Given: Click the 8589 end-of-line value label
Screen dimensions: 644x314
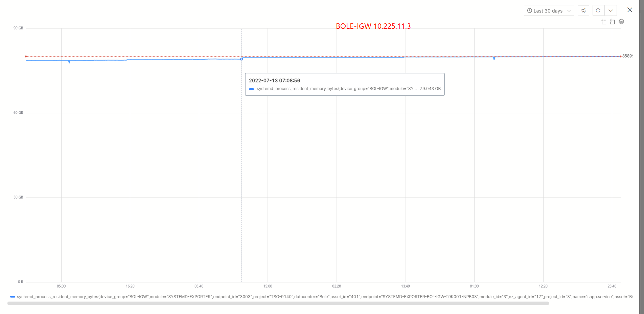Looking at the screenshot, I should (x=627, y=56).
